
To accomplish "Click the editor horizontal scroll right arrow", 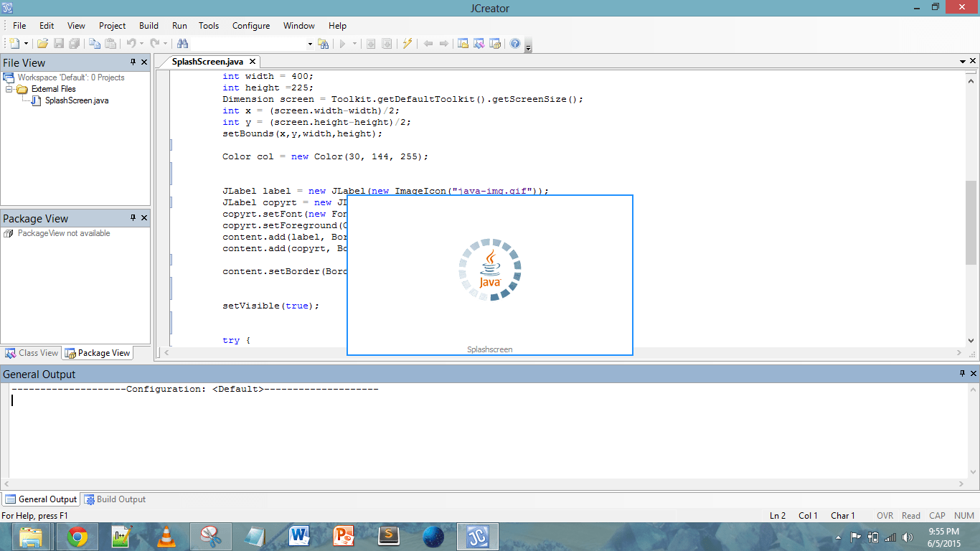I will click(961, 353).
